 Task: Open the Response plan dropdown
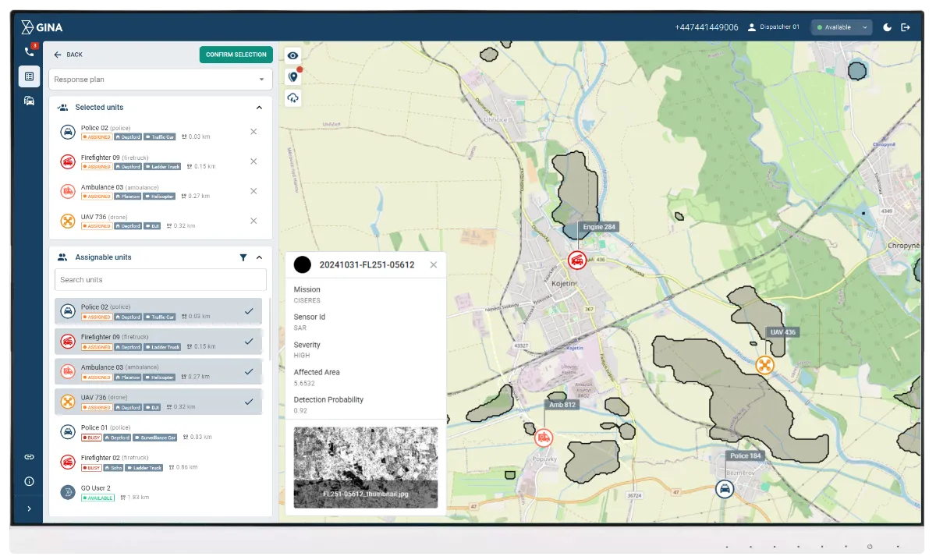160,79
